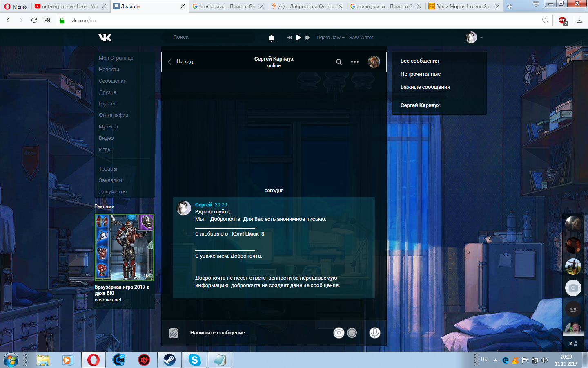Open Видео in the sidebar
Image resolution: width=588 pixels, height=368 pixels.
point(106,138)
